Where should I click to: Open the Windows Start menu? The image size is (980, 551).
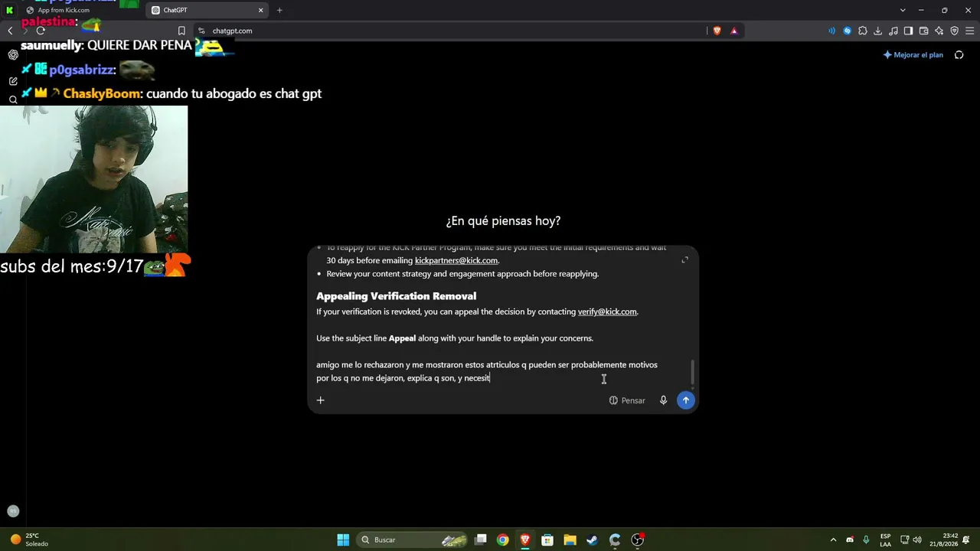[x=343, y=540]
